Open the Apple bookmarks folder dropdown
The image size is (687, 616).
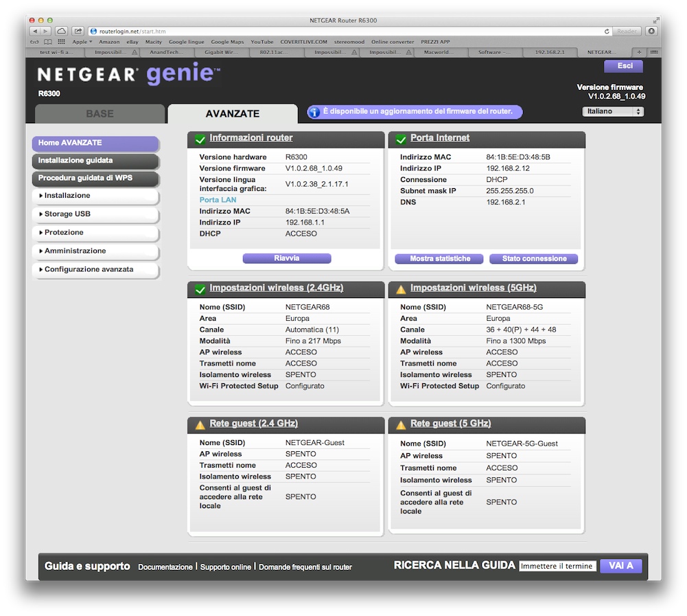82,42
